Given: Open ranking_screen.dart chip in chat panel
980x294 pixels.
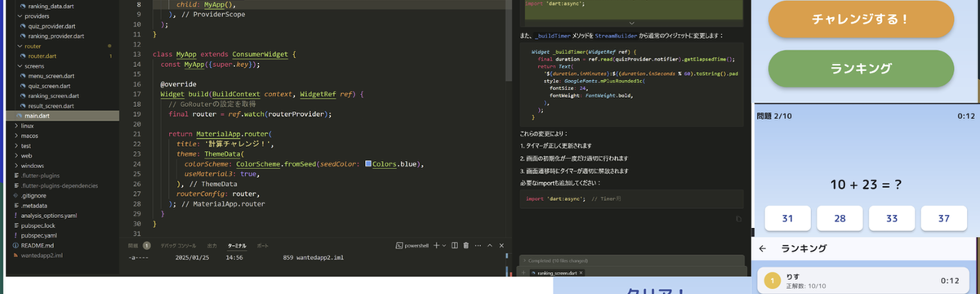Looking at the screenshot, I should (x=557, y=273).
